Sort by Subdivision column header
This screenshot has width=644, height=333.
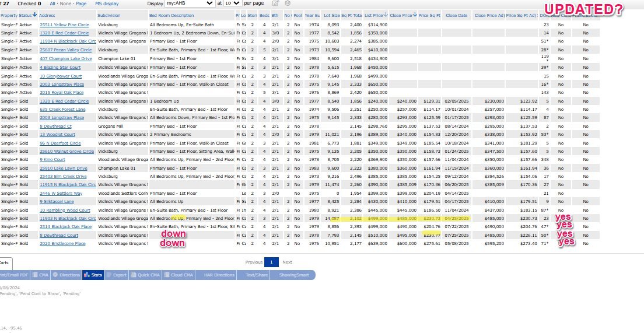pos(109,16)
